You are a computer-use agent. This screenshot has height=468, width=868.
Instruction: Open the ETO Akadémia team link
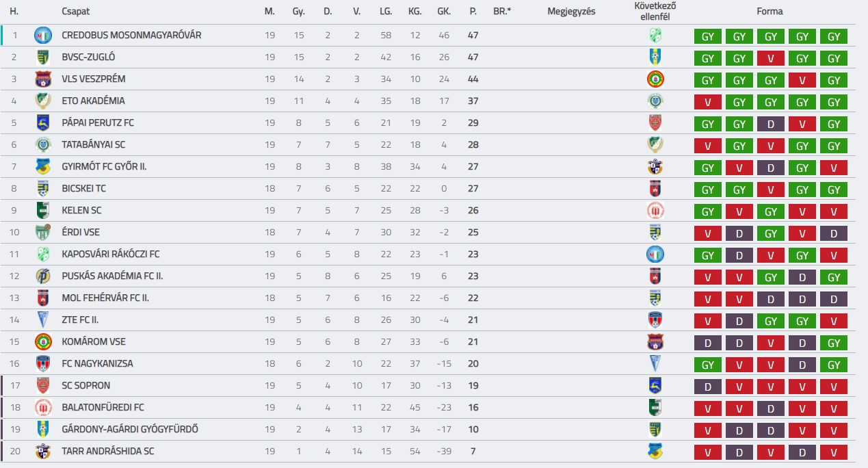(x=93, y=101)
